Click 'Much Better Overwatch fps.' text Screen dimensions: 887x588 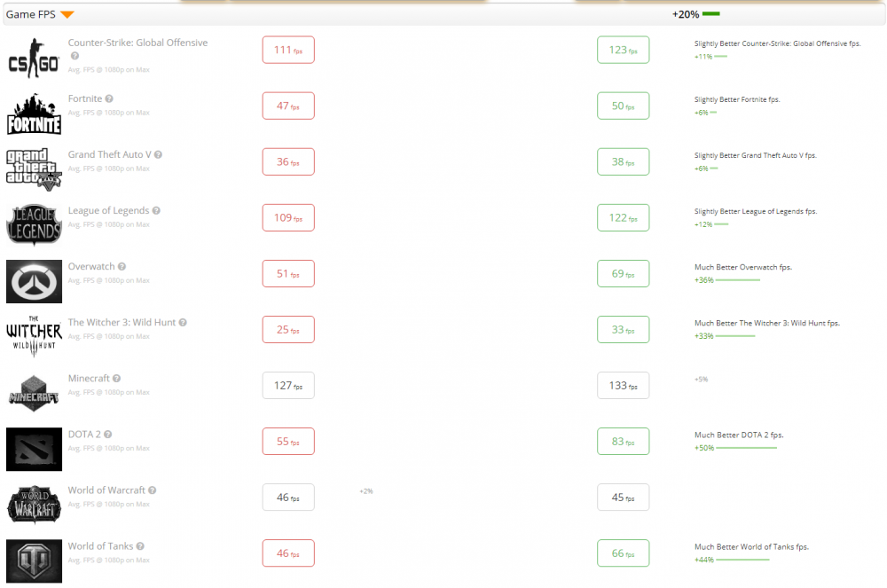coord(743,268)
